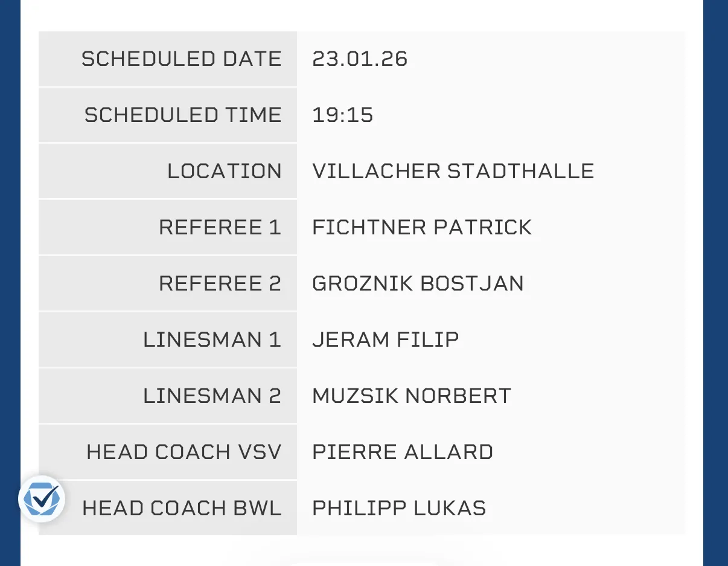Select the time value 19:15
The height and width of the screenshot is (566, 728).
(x=343, y=115)
